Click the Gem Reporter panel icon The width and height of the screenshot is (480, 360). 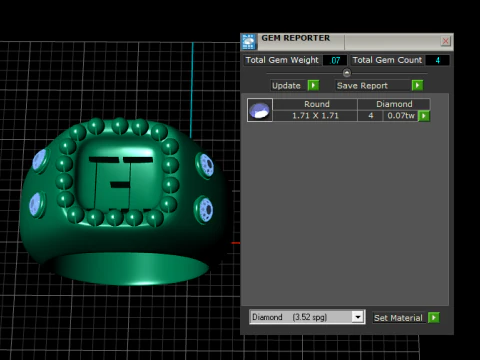(249, 42)
